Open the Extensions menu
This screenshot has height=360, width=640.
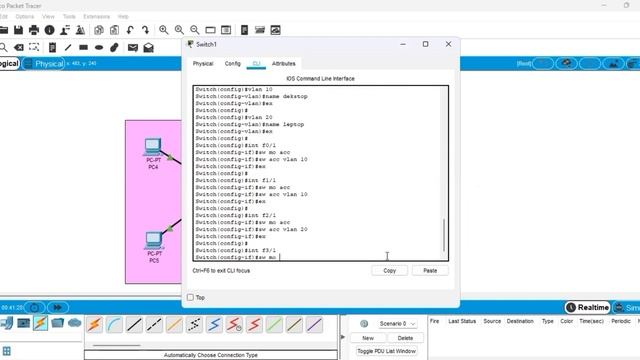point(96,17)
